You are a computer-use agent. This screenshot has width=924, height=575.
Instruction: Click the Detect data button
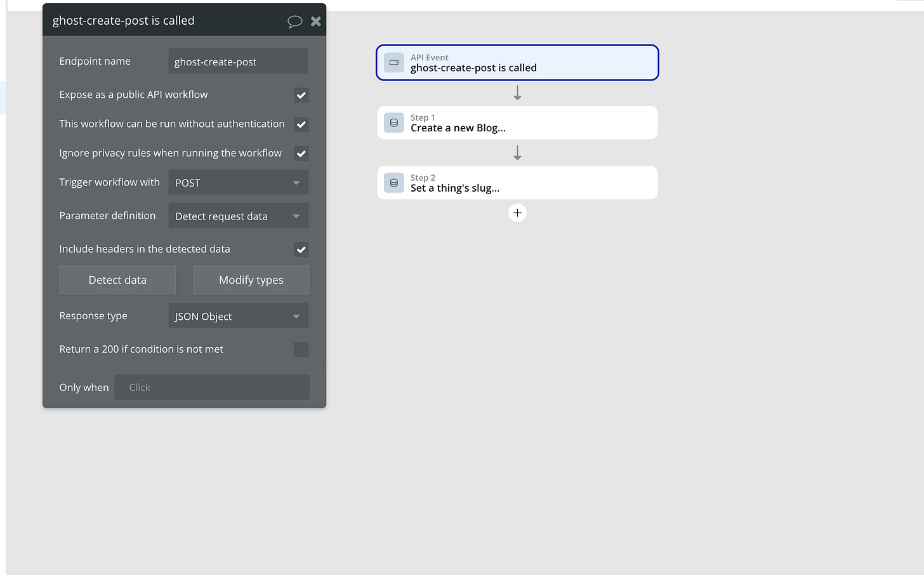(117, 280)
